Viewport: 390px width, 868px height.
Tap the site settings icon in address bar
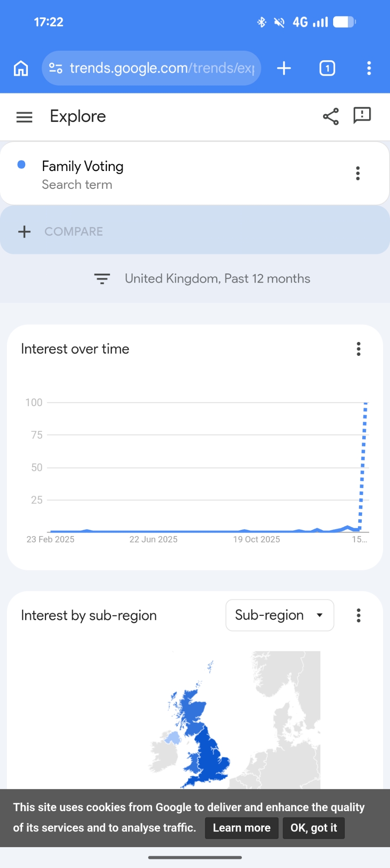coord(56,68)
